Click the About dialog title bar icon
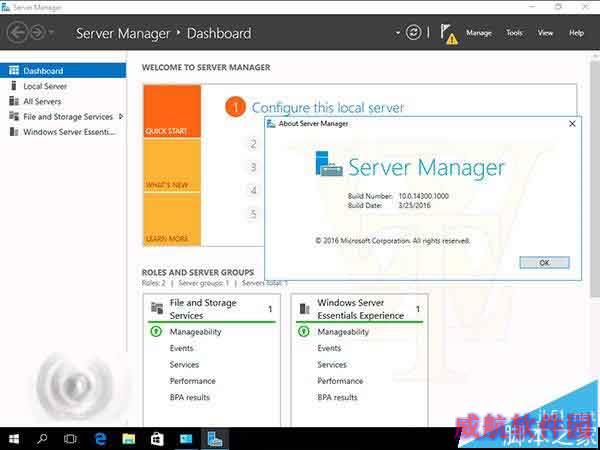The width and height of the screenshot is (600, 450). [271, 124]
